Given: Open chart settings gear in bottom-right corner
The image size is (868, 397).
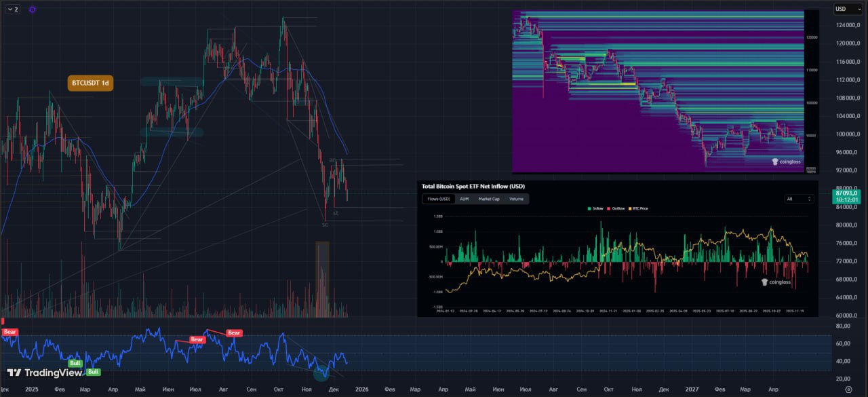Looking at the screenshot, I should click(848, 390).
